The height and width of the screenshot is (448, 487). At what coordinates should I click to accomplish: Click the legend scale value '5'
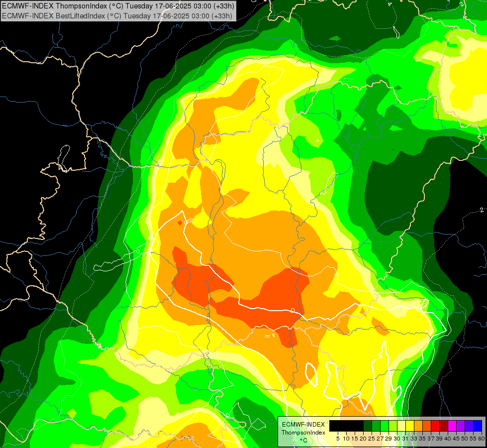[338, 439]
